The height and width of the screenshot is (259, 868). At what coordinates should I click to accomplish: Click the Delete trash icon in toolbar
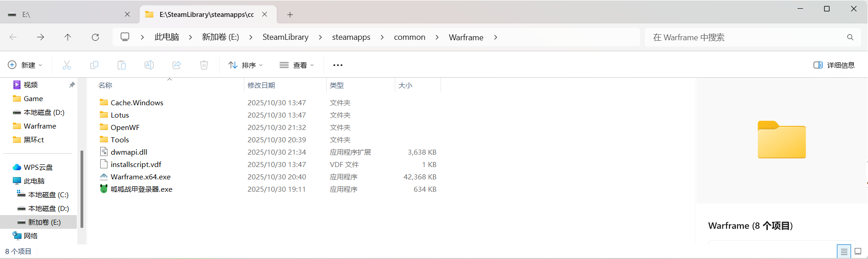pos(204,65)
